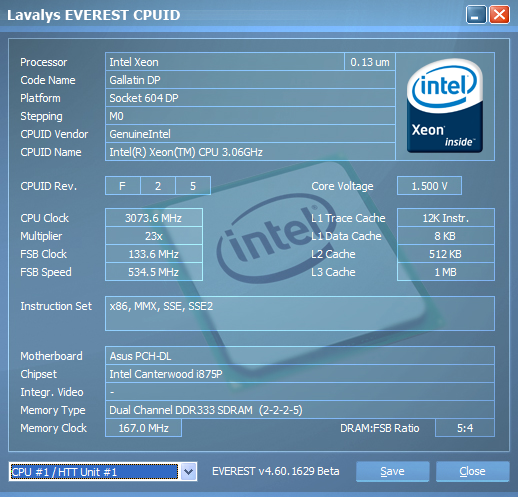
Task: Click Core Voltage value 1.500 V
Action: point(429,186)
